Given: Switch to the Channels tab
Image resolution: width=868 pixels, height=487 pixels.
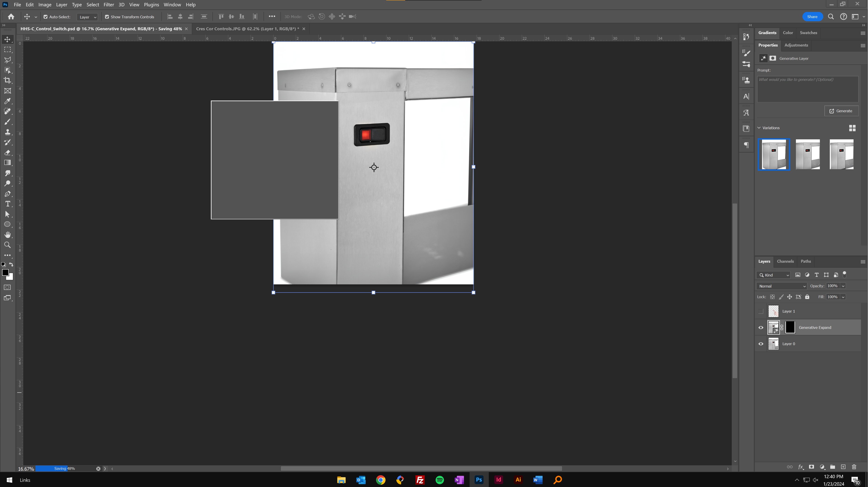Looking at the screenshot, I should 785,261.
